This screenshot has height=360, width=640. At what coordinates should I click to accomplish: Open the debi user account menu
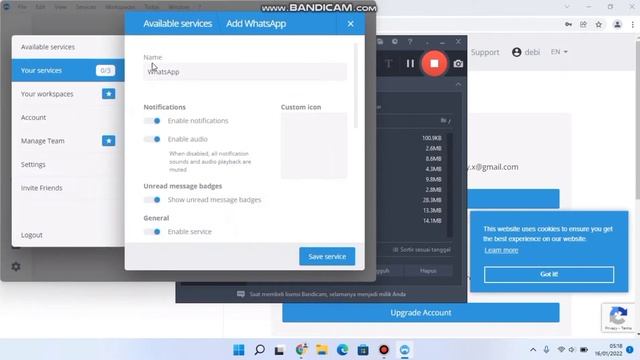coord(526,52)
